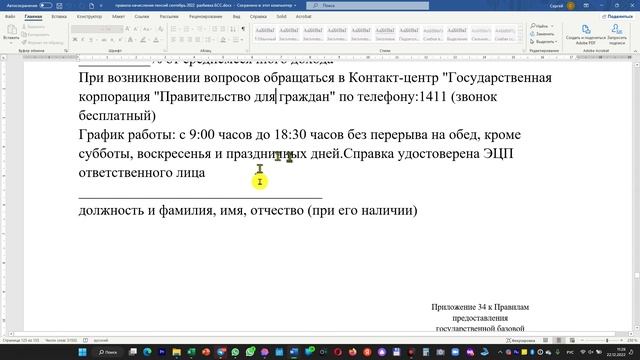Expand the Styles gallery more arrow

[x=520, y=39]
